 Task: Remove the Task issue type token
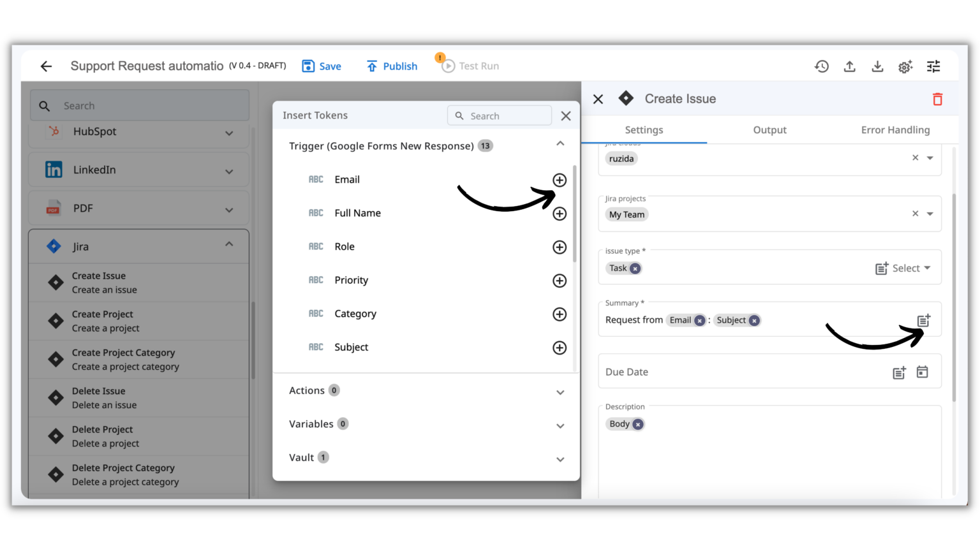click(x=635, y=268)
